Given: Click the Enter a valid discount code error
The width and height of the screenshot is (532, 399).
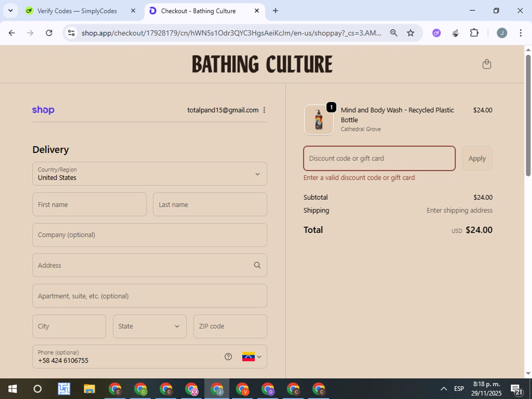Looking at the screenshot, I should (x=359, y=178).
